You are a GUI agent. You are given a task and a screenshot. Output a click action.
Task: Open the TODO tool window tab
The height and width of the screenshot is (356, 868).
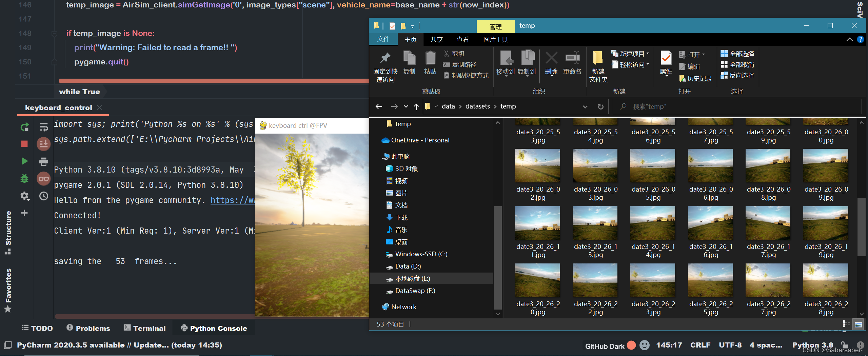pos(37,328)
